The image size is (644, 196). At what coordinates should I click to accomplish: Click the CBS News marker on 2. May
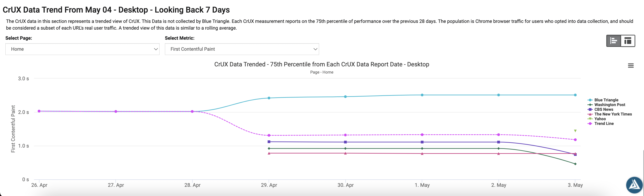pos(499,142)
